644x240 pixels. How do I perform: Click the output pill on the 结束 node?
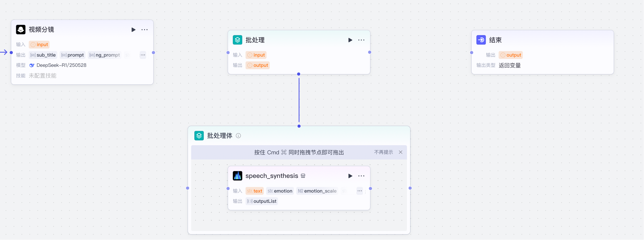[x=511, y=55]
